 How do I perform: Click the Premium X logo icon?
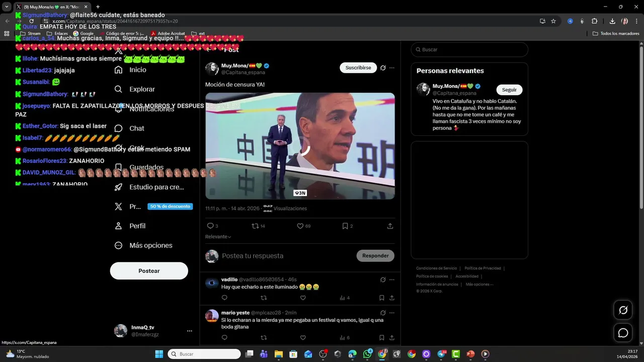pyautogui.click(x=118, y=207)
